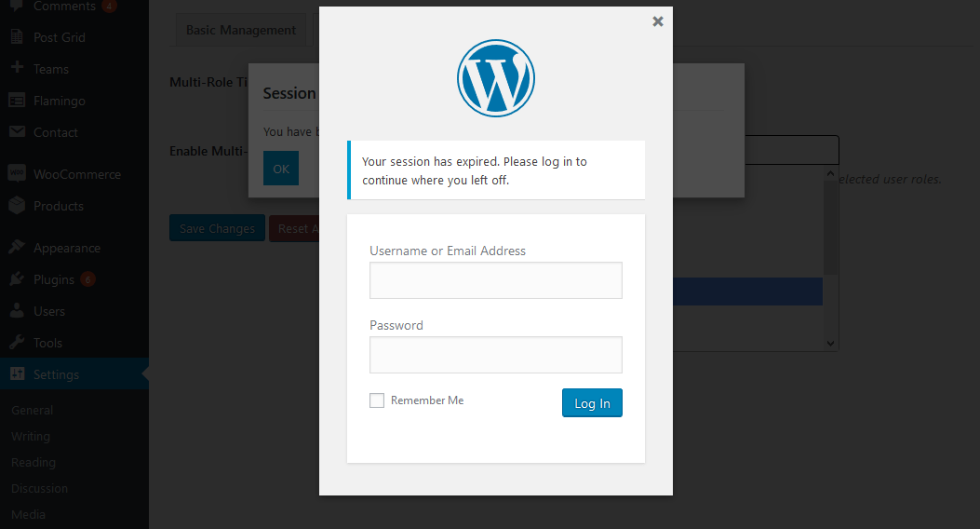This screenshot has width=980, height=529.
Task: Open Post Grid via its sidebar icon
Action: (x=17, y=37)
